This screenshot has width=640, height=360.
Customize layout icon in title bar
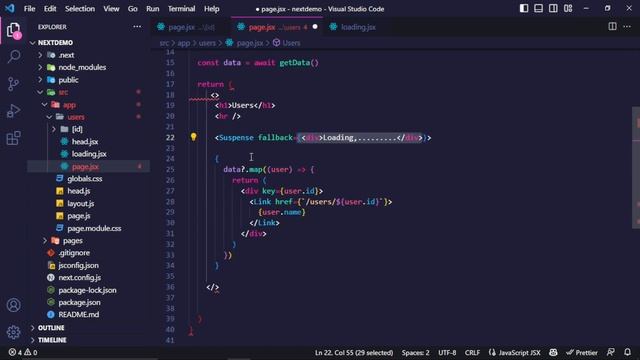[568, 8]
